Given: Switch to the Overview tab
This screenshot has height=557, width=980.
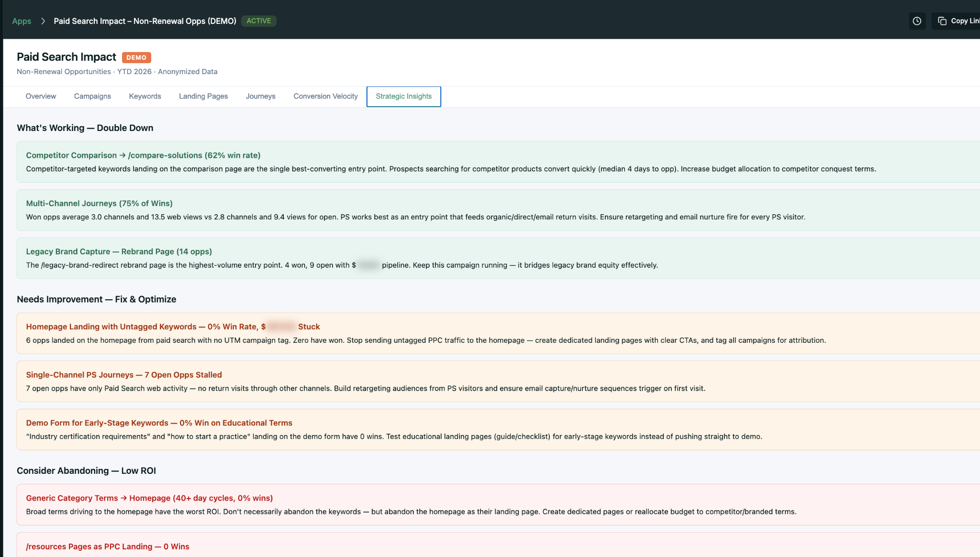Looking at the screenshot, I should tap(41, 96).
